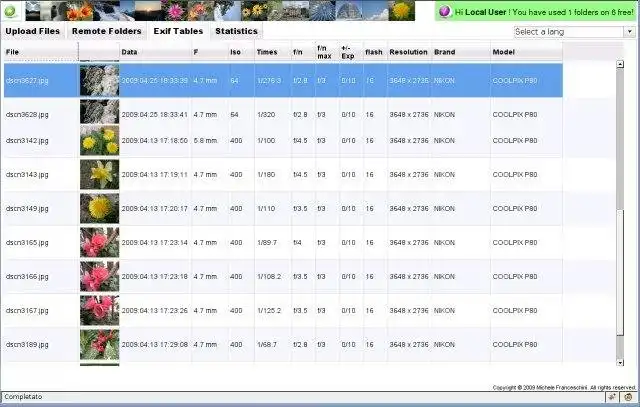The height and width of the screenshot is (407, 640).
Task: Open thumbnail of dscn3167.jpg
Action: [100, 310]
